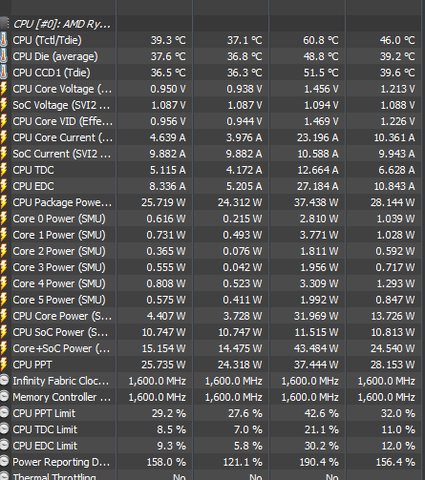The height and width of the screenshot is (480, 425).
Task: Select the Core+SoC Power label
Action: tap(61, 349)
